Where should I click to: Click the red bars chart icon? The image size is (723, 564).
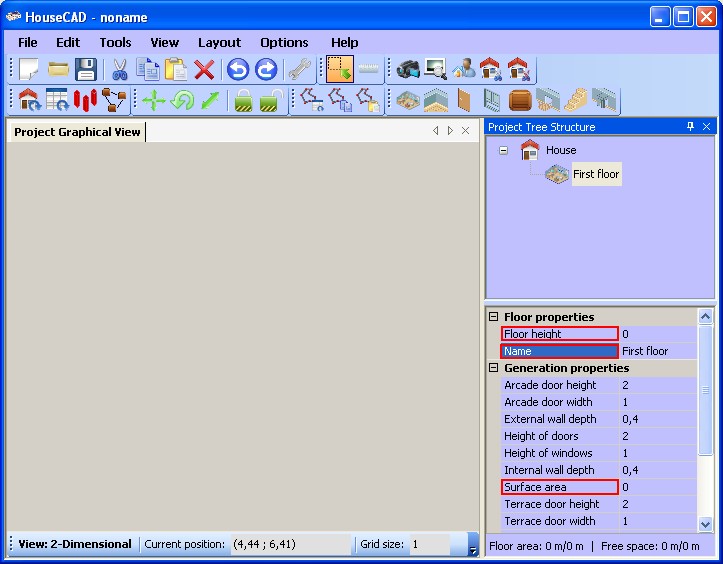pyautogui.click(x=85, y=100)
